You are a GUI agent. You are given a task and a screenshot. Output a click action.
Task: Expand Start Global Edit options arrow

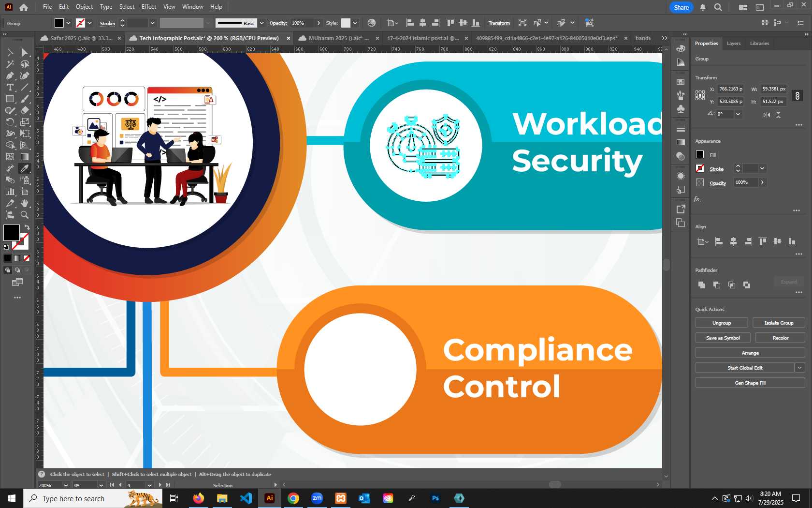pos(800,368)
